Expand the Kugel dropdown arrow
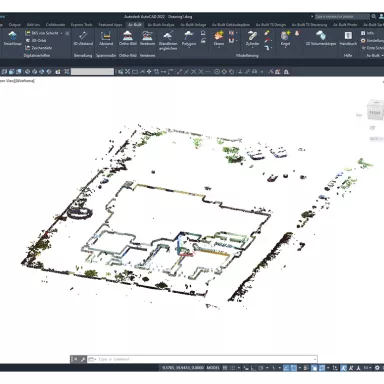384x384 pixels. pyautogui.click(x=285, y=48)
